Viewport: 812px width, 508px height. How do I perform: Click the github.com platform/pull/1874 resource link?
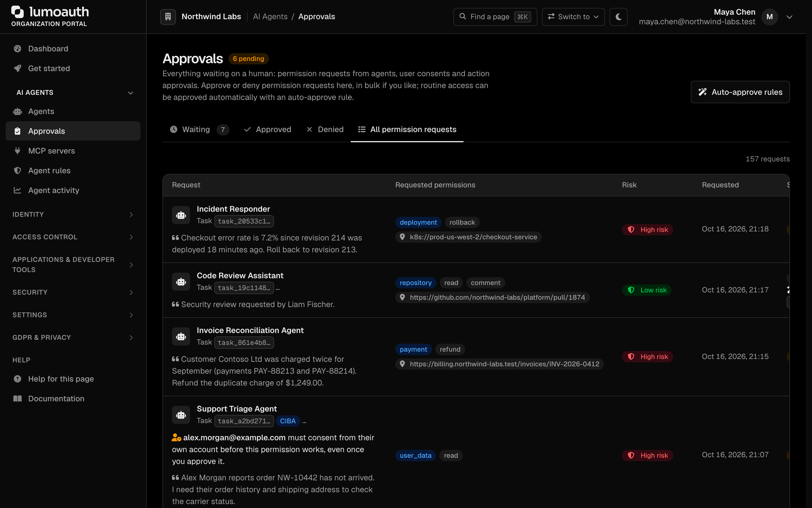tap(492, 297)
